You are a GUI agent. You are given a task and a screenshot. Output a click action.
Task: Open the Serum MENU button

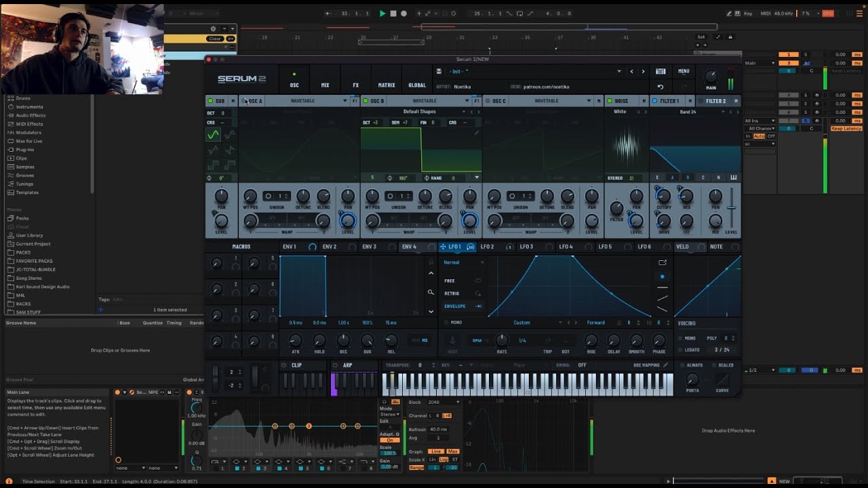[x=684, y=71]
